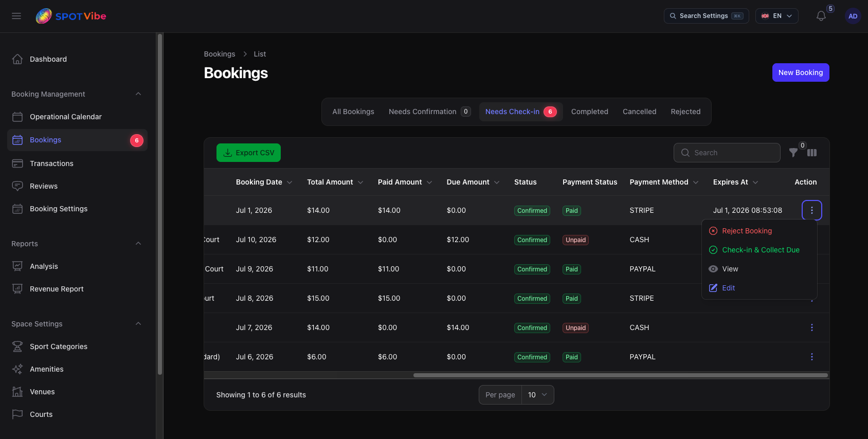Viewport: 868px width, 439px height.
Task: Sort by Expires At column
Action: click(735, 182)
